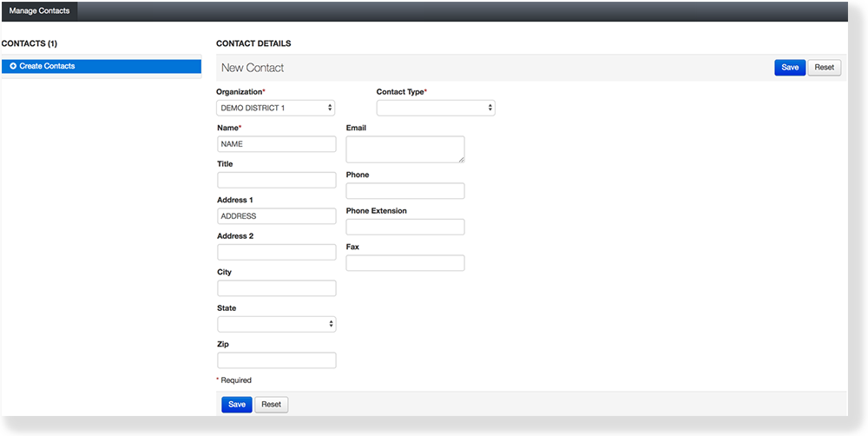Viewport: 868px width, 436px height.
Task: Open the State dropdown
Action: point(275,324)
